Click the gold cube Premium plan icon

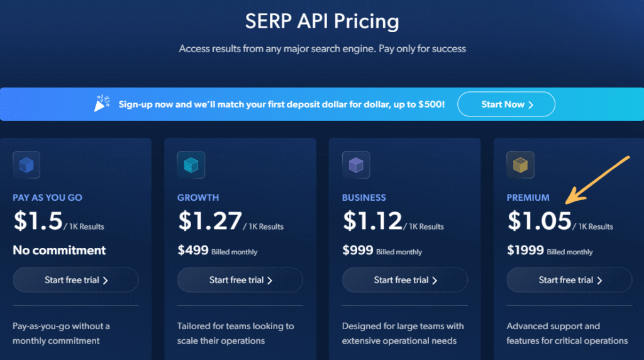pos(520,165)
